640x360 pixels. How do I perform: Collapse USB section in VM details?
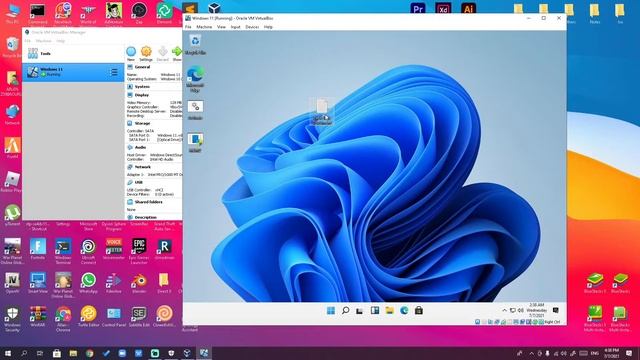point(138,182)
